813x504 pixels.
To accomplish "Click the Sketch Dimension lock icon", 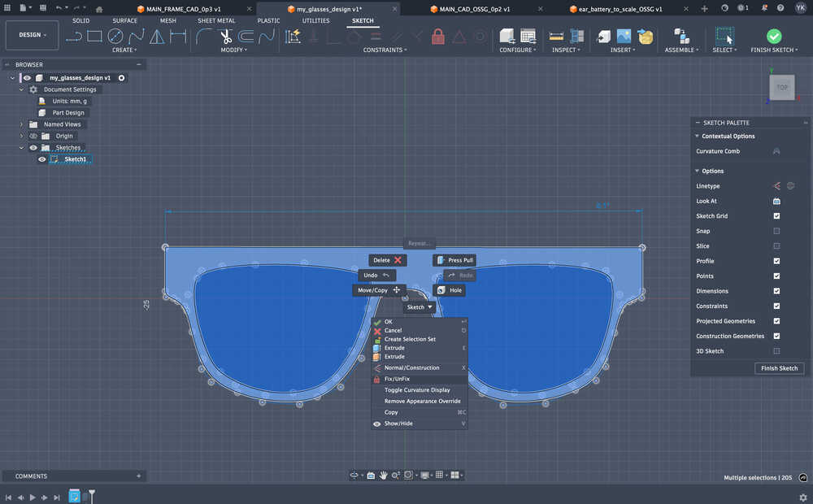I will tap(439, 36).
